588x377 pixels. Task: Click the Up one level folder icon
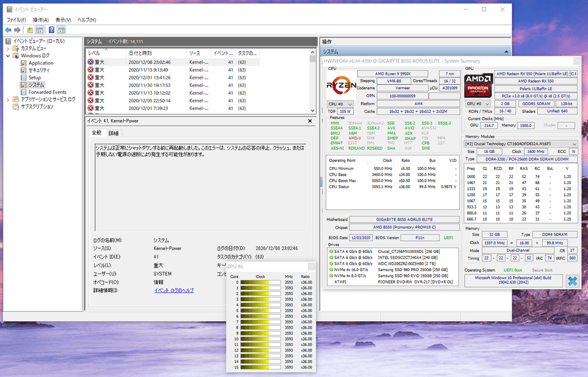click(30, 30)
